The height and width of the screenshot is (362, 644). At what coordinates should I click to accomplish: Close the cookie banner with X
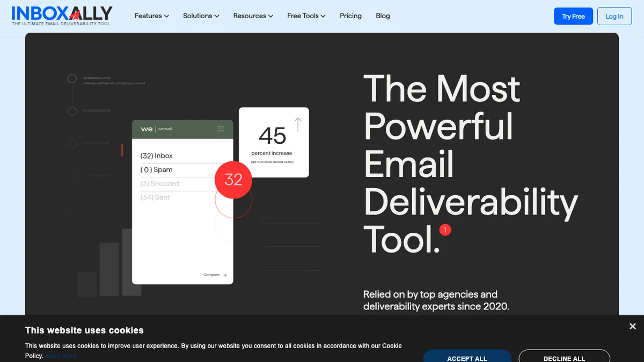632,326
